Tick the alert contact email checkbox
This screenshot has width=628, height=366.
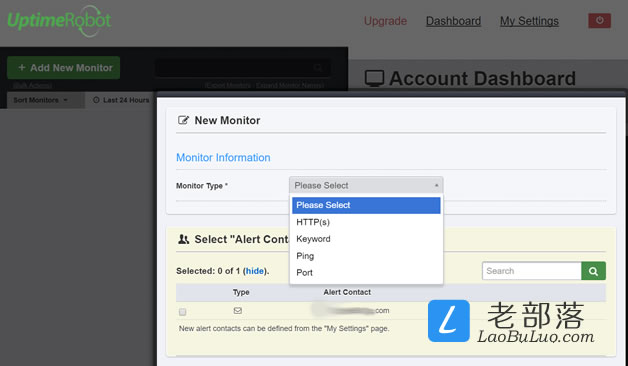click(x=182, y=312)
